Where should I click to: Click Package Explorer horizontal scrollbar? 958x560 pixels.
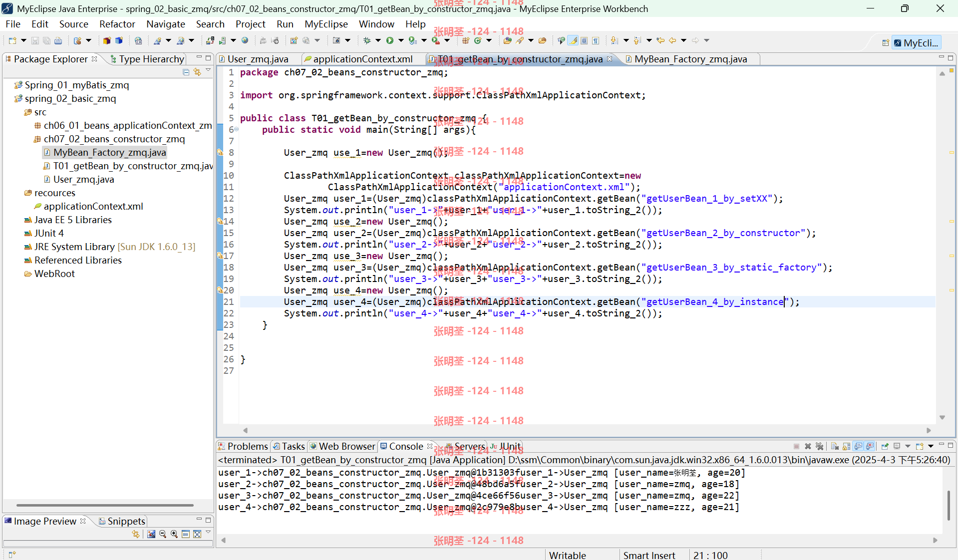pos(105,505)
